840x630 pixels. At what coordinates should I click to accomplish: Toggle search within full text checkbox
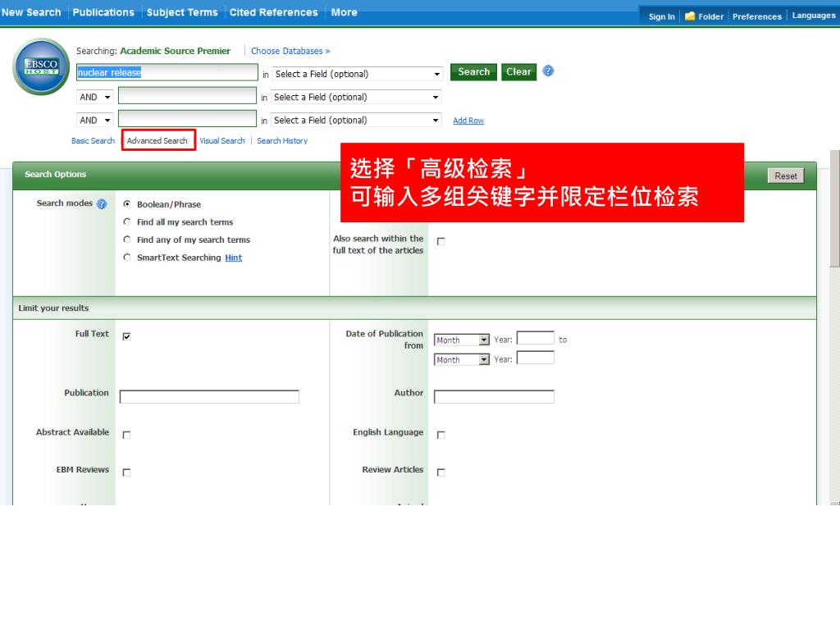441,242
